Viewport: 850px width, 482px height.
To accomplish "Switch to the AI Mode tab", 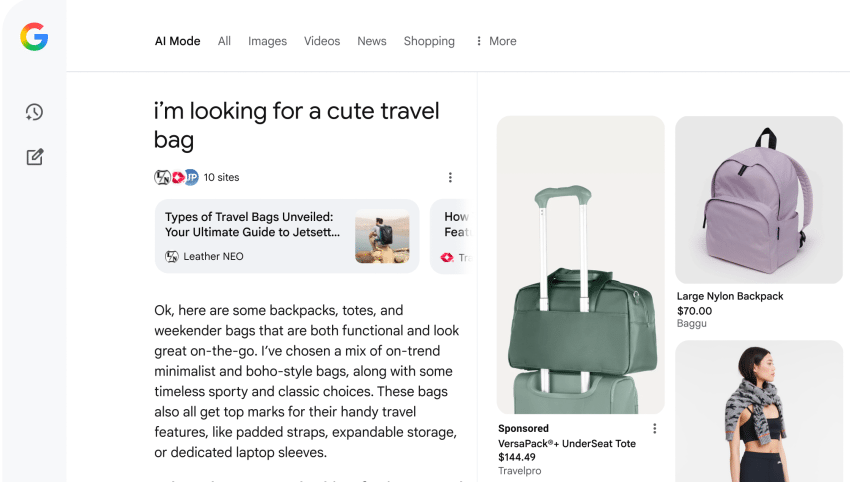I will click(177, 41).
